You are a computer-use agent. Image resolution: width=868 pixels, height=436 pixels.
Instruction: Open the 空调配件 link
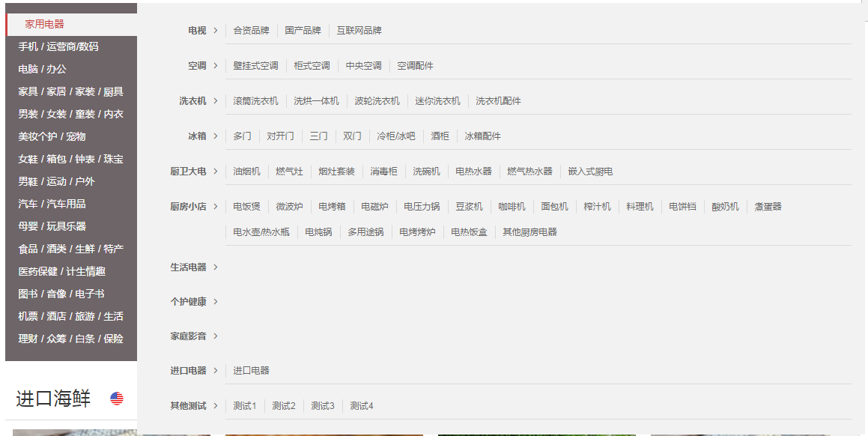415,65
